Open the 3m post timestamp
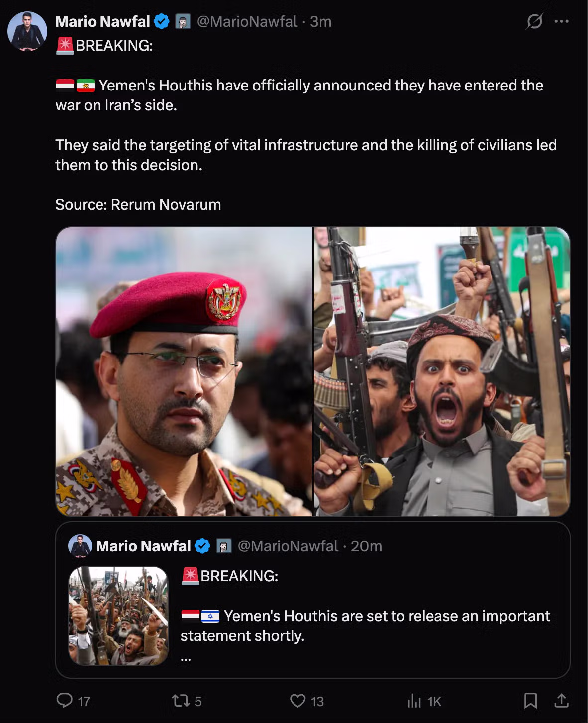588x723 pixels. point(320,21)
